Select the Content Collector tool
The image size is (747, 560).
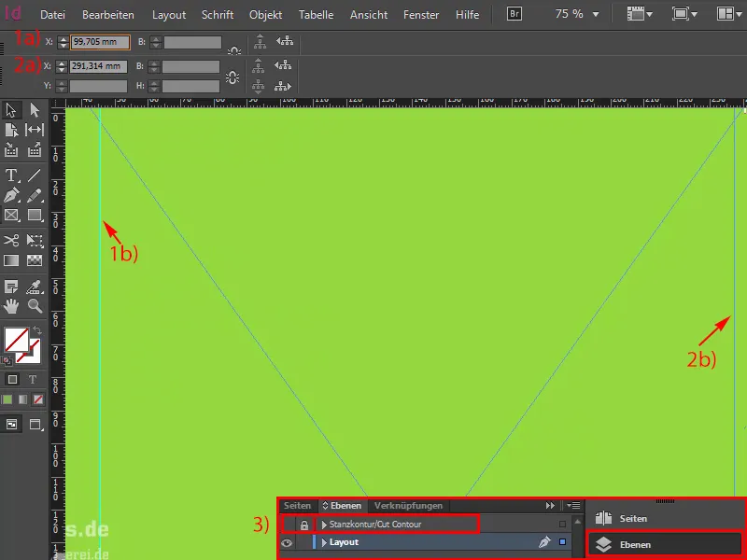(11, 150)
